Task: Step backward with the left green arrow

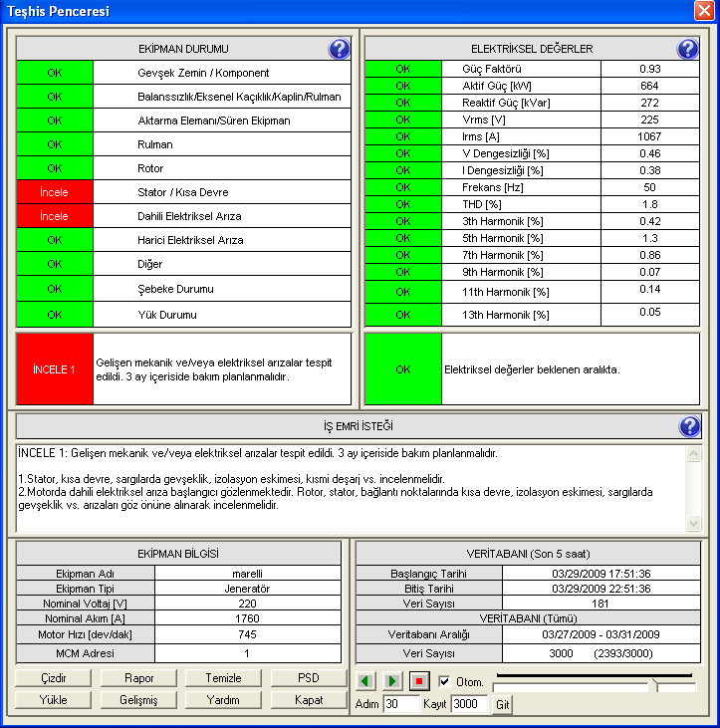Action: (x=366, y=682)
